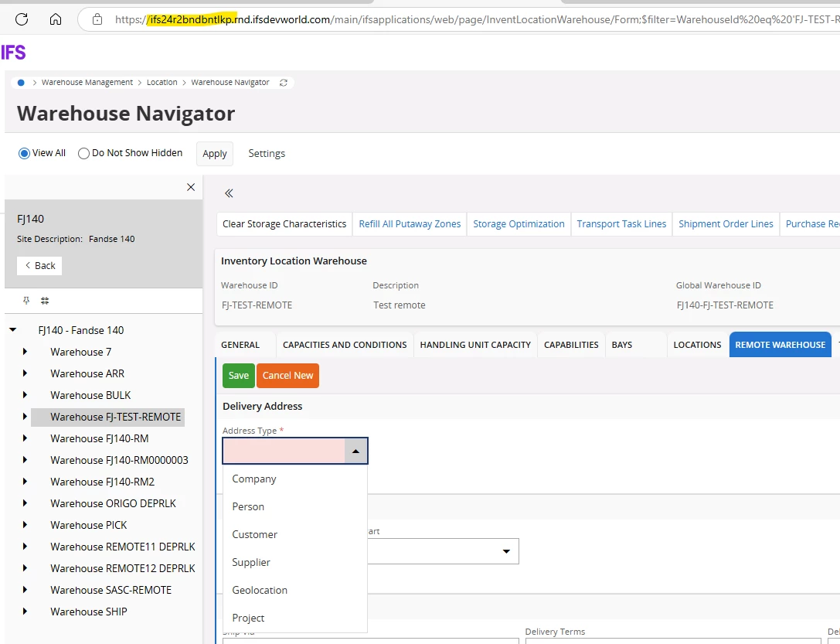Select Do Not Show Hidden option
The image size is (840, 644).
(x=83, y=154)
